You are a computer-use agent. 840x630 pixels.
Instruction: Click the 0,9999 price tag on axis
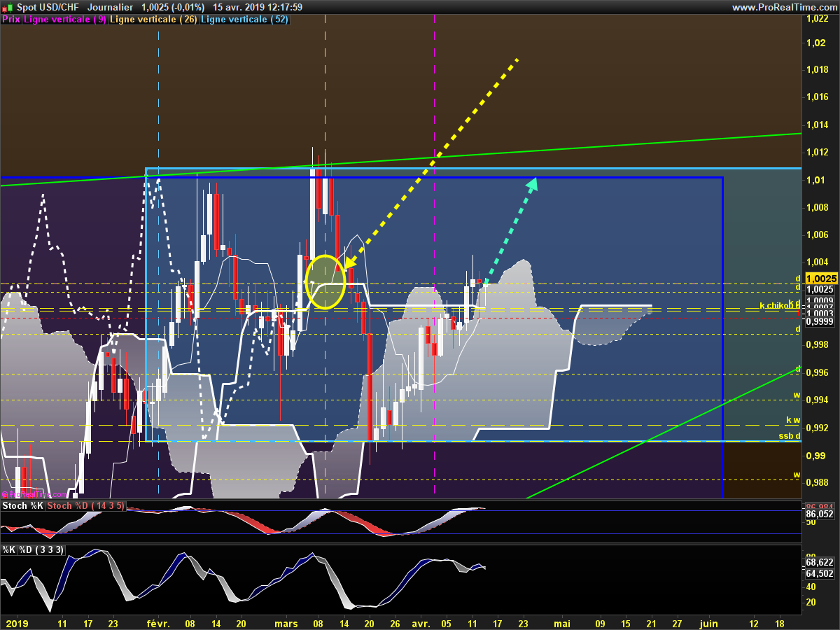[820, 321]
